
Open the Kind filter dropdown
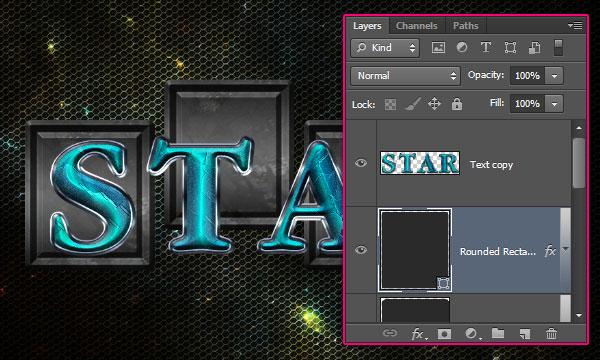point(385,48)
